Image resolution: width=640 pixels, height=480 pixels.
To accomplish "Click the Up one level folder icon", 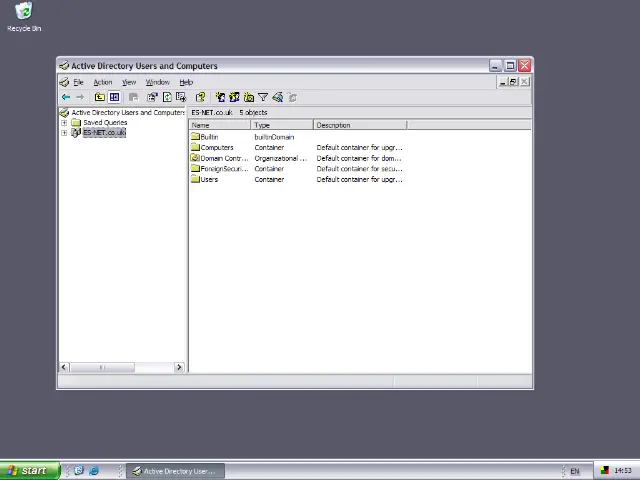I will (100, 97).
